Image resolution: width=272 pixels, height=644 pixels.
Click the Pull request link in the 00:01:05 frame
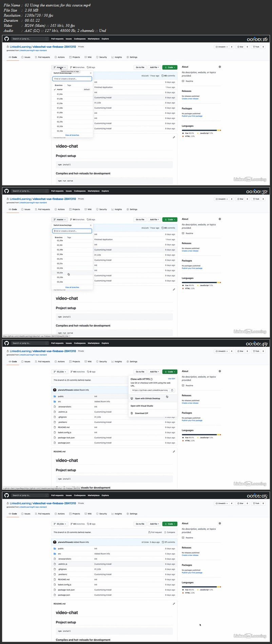[x=155, y=532]
